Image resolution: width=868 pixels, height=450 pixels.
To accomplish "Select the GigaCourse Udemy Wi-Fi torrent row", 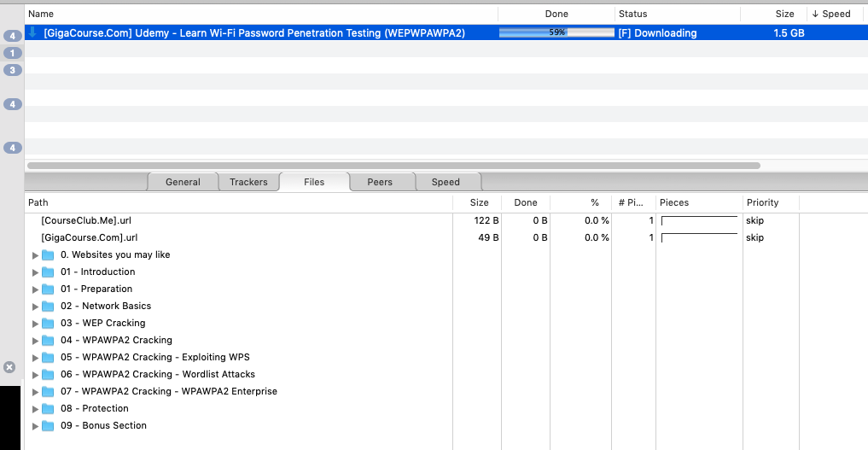I will [446, 32].
